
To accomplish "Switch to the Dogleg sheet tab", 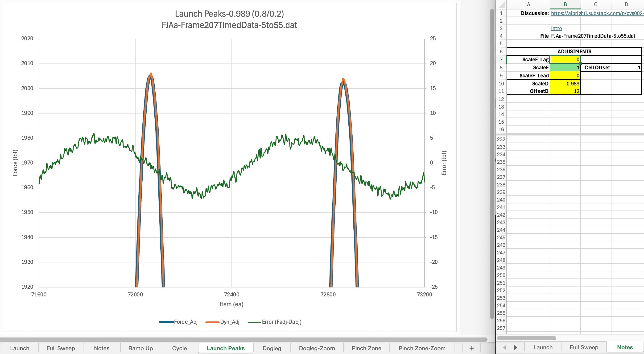I will click(x=272, y=348).
